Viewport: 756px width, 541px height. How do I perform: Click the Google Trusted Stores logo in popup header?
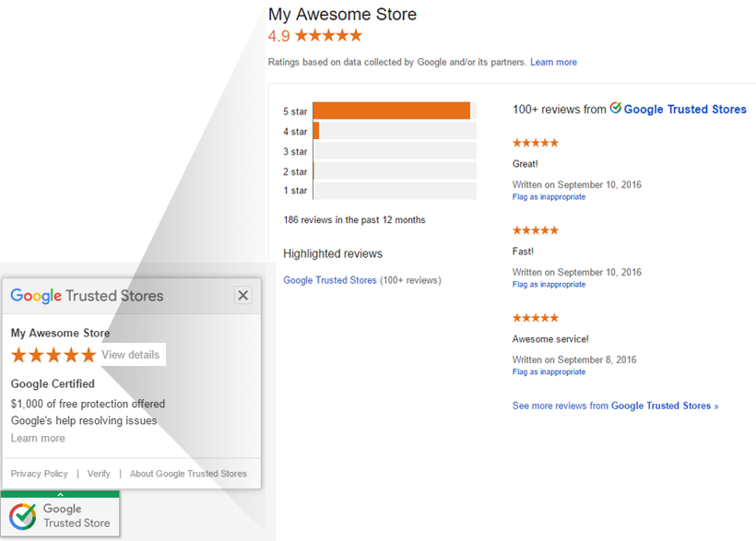click(87, 296)
